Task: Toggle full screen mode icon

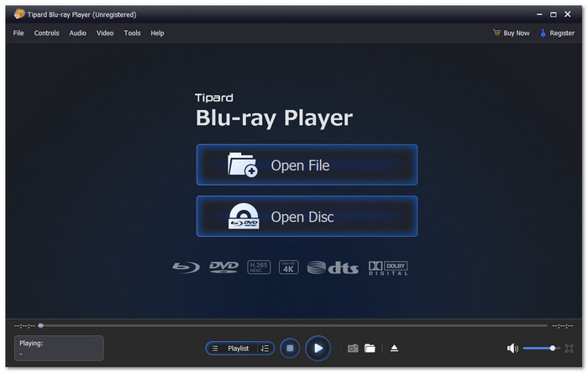Action: tap(569, 349)
